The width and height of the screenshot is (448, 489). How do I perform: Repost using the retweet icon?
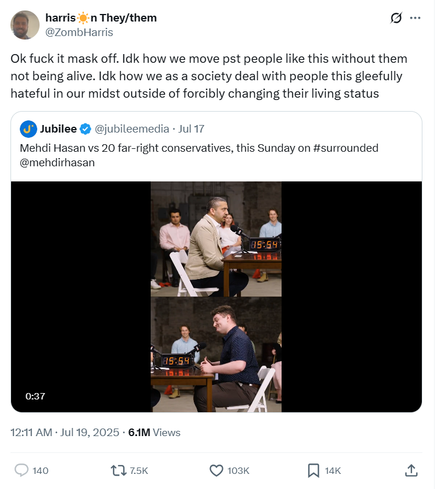pos(118,470)
